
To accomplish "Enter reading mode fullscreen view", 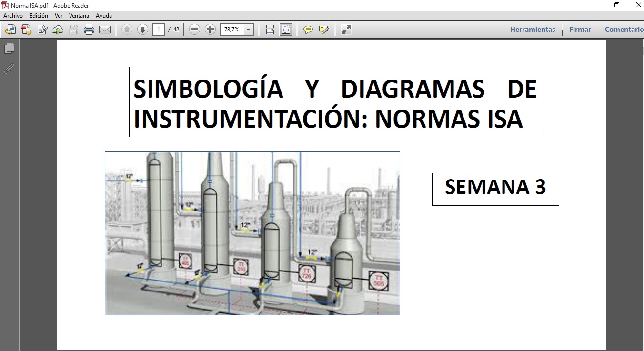I will tap(346, 30).
